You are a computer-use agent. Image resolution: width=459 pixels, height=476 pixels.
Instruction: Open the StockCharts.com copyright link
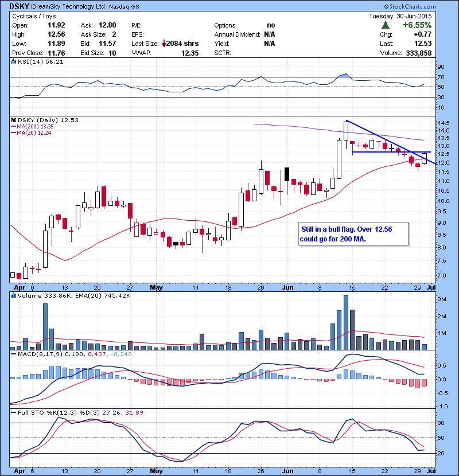(410, 6)
